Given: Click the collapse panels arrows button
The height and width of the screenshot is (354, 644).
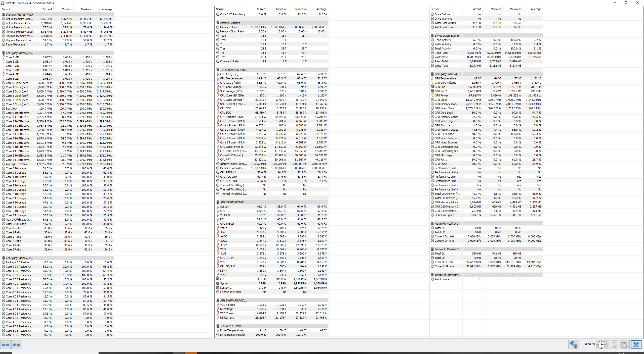Looking at the screenshot, I should 16,345.
